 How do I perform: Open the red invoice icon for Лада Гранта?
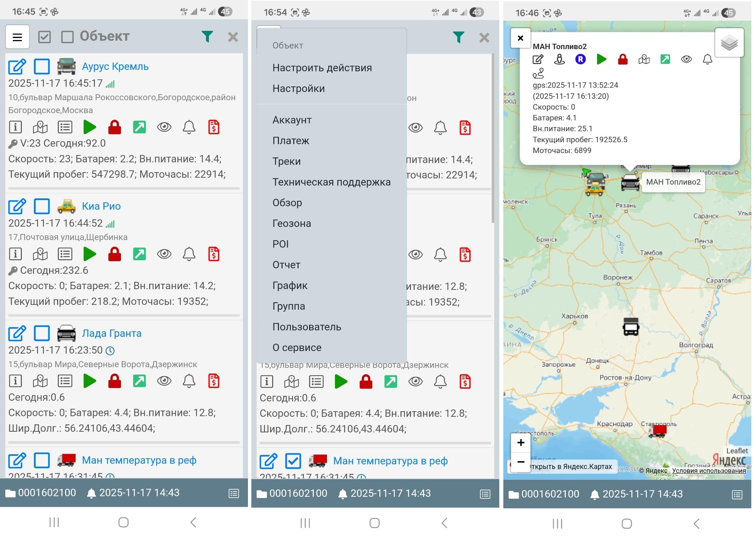point(214,381)
